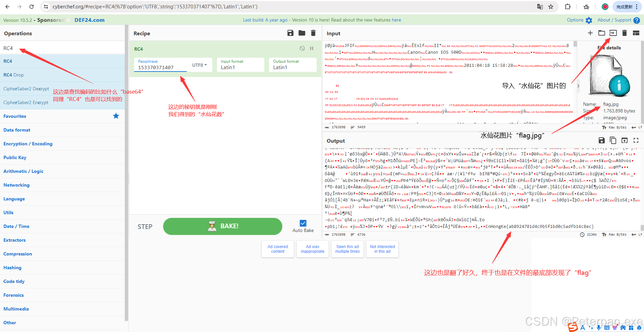Expand the Forensics category

point(62,295)
